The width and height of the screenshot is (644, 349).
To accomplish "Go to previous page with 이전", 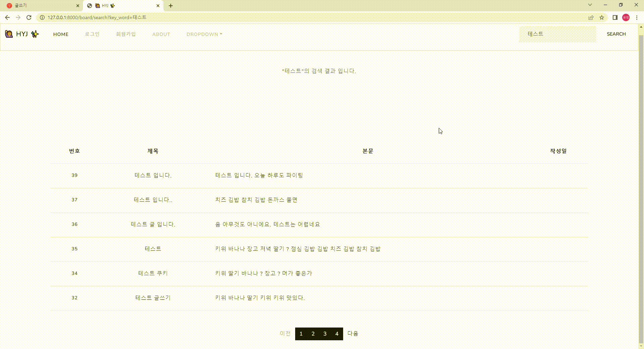I will click(x=285, y=334).
